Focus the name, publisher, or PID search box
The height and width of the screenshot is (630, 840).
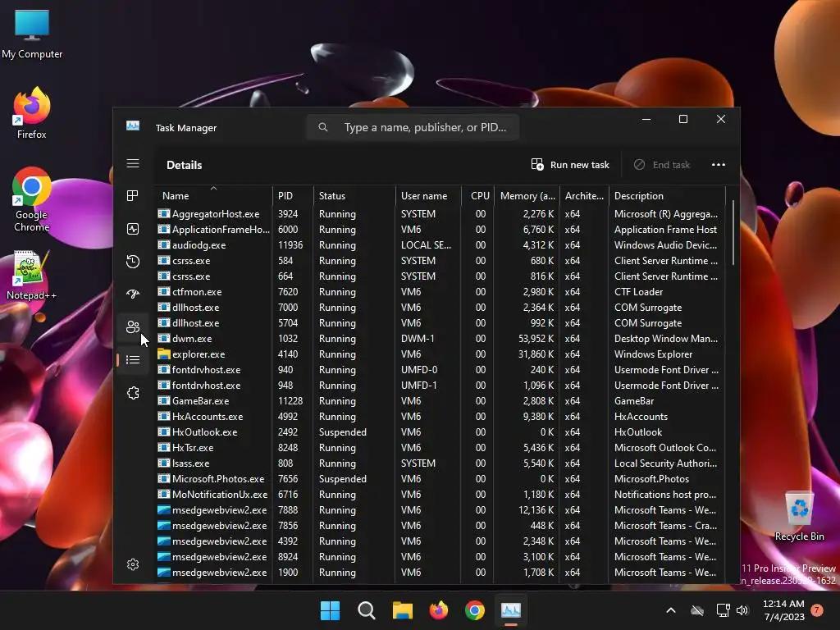(x=413, y=127)
